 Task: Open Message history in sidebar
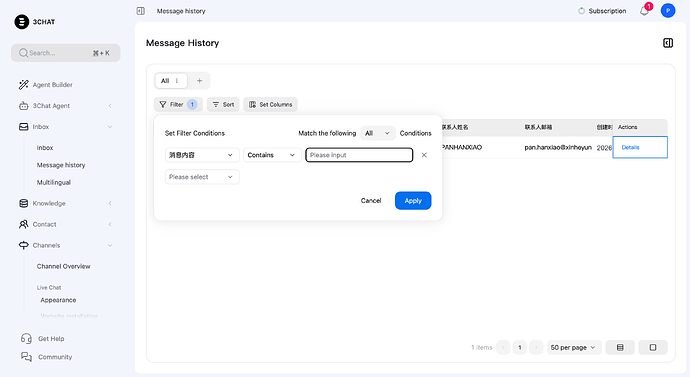click(x=61, y=165)
